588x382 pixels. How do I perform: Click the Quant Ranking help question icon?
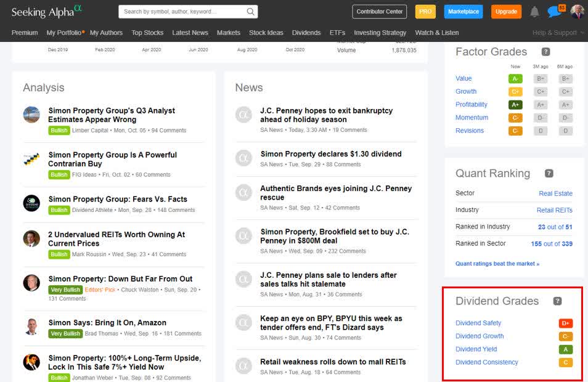(x=549, y=174)
